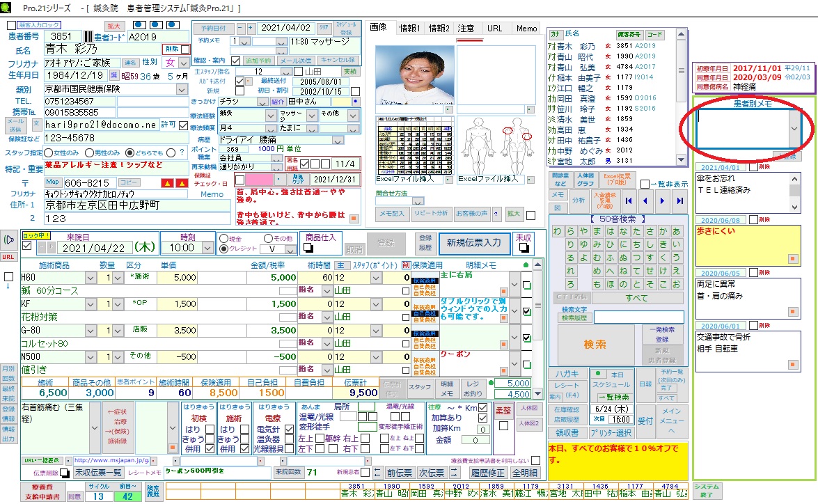Switch to the 画像 tab

click(x=378, y=27)
